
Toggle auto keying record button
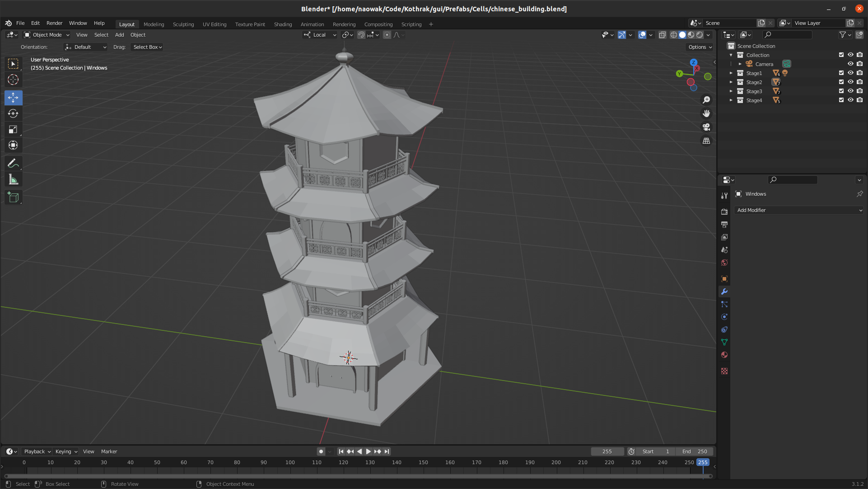[321, 451]
